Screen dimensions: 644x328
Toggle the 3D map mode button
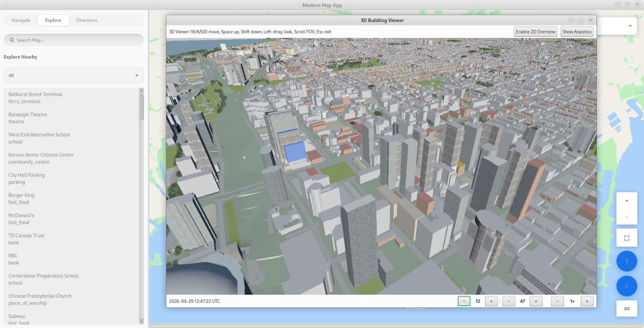[x=626, y=309]
